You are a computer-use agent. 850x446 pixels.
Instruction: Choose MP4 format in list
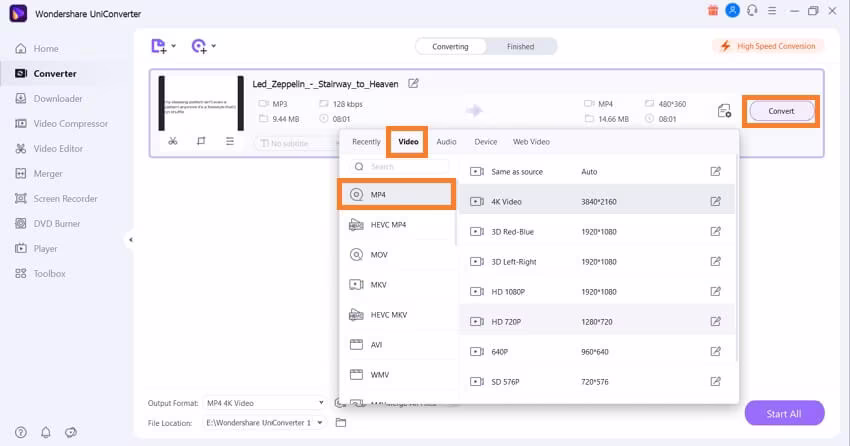(397, 195)
